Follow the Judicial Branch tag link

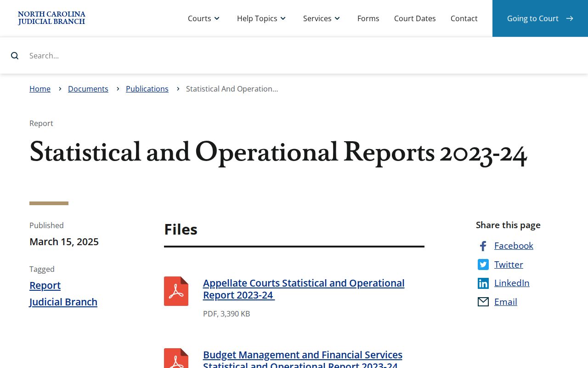coord(63,302)
